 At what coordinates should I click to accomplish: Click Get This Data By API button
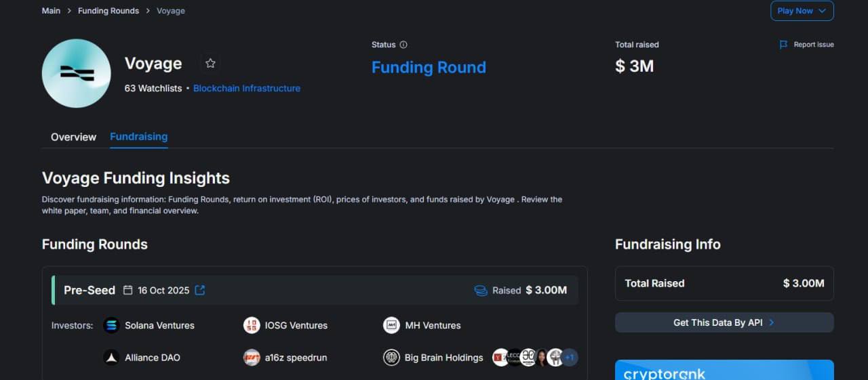tap(724, 322)
